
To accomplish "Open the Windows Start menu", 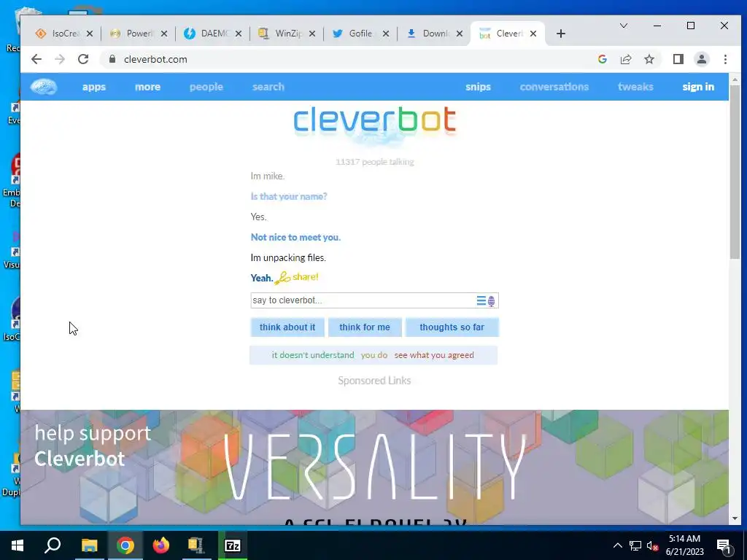I will [18, 545].
